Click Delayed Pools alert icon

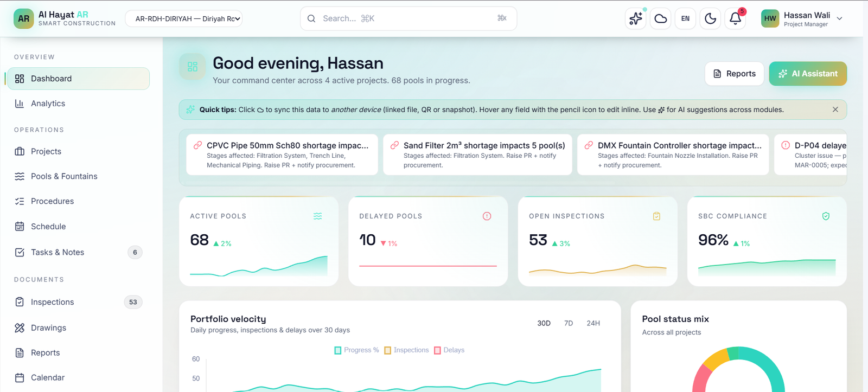click(x=487, y=216)
